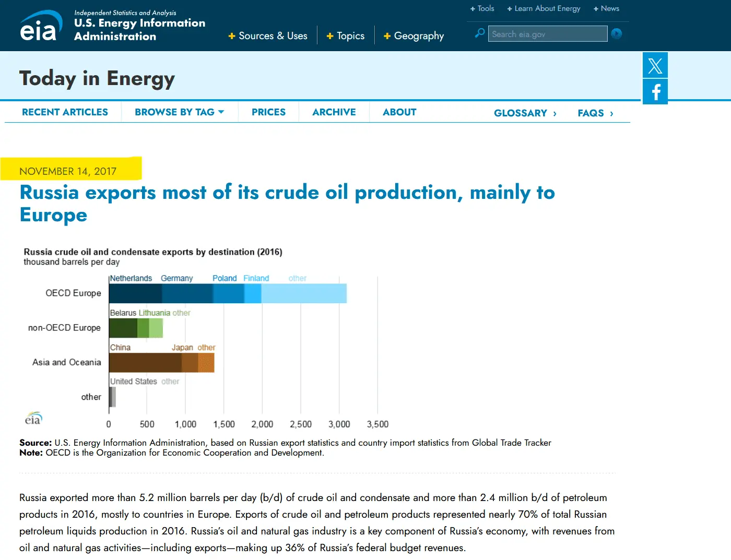This screenshot has width=731, height=560.
Task: Open the Learn About Energy dropdown
Action: tap(544, 8)
